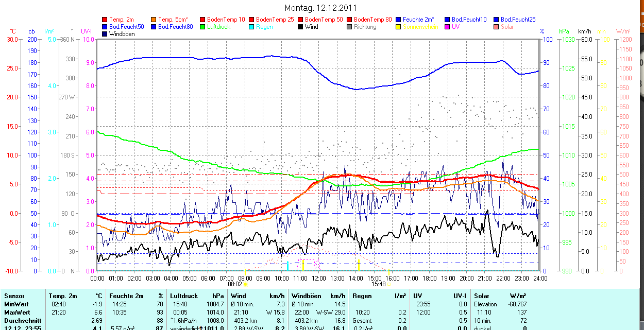Click the green Luftdruck legend square
Viewport: 644px width, 330px height.
pyautogui.click(x=203, y=27)
